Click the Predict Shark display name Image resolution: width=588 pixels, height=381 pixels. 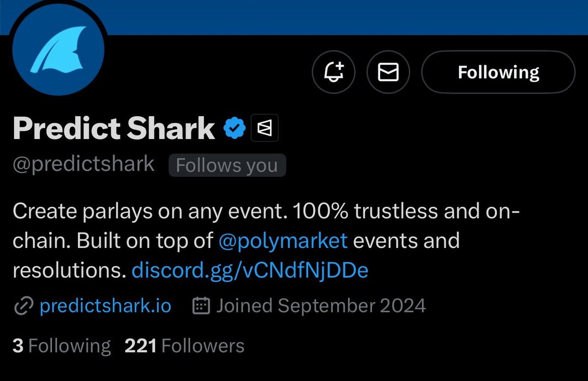(114, 129)
